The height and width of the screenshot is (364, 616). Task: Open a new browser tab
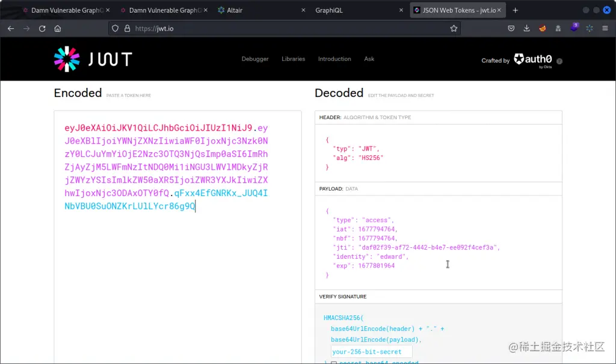point(516,10)
